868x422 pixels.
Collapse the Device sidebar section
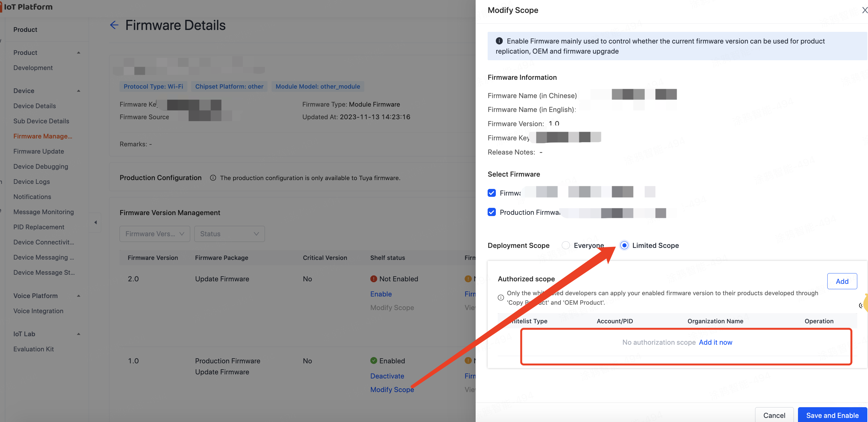pos(79,91)
